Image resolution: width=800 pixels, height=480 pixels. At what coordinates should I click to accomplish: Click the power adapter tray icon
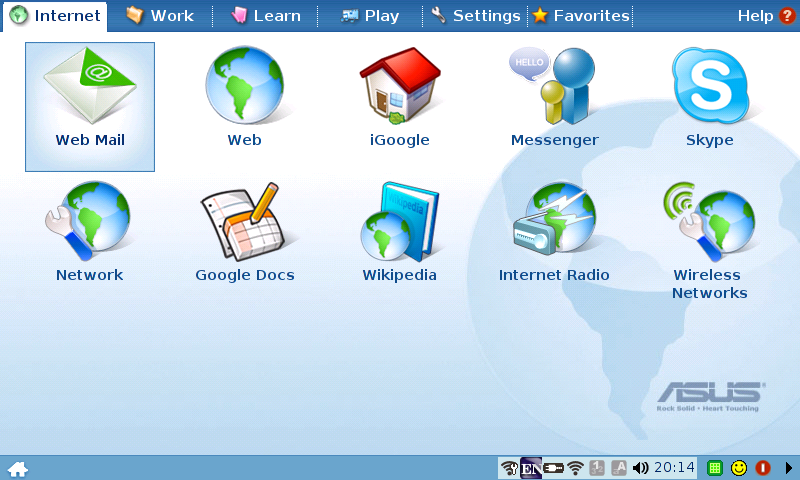[x=554, y=468]
